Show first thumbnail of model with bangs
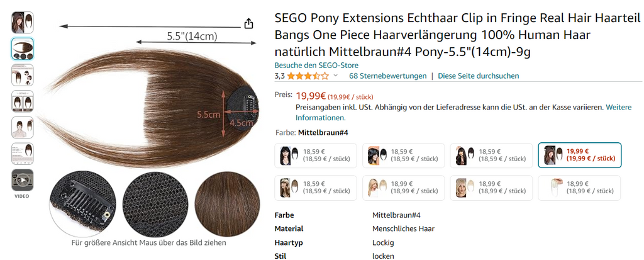 (22, 23)
